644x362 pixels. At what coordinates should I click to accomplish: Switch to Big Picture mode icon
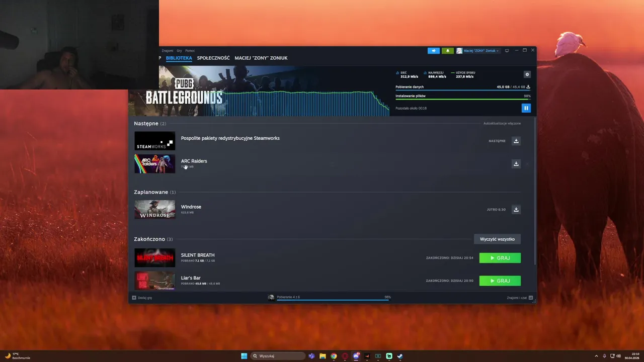(507, 51)
